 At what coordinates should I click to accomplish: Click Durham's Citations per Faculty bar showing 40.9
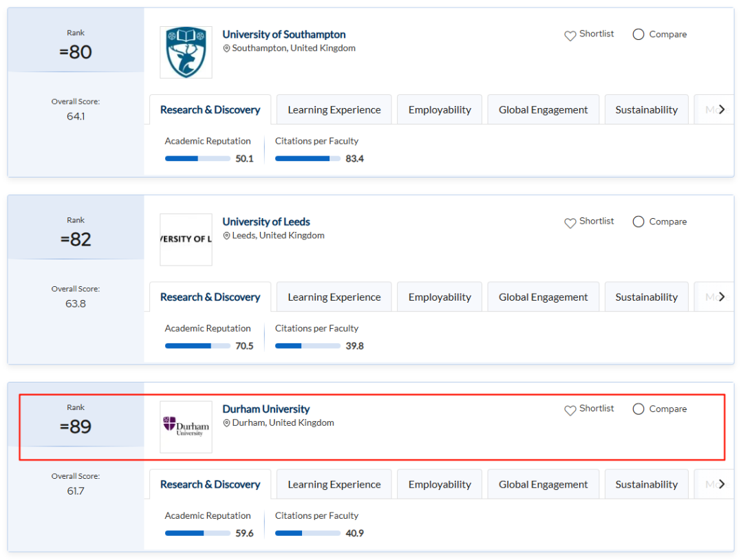[x=308, y=533]
